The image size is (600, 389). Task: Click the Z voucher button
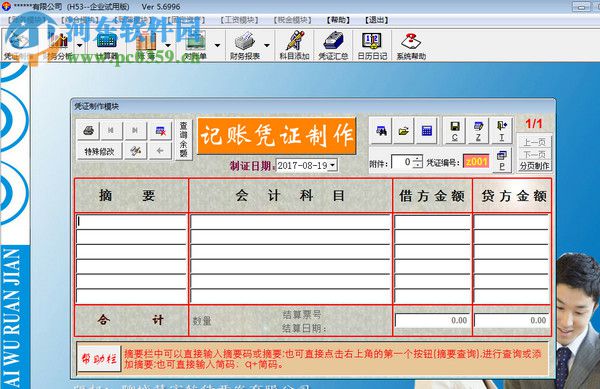[478, 131]
